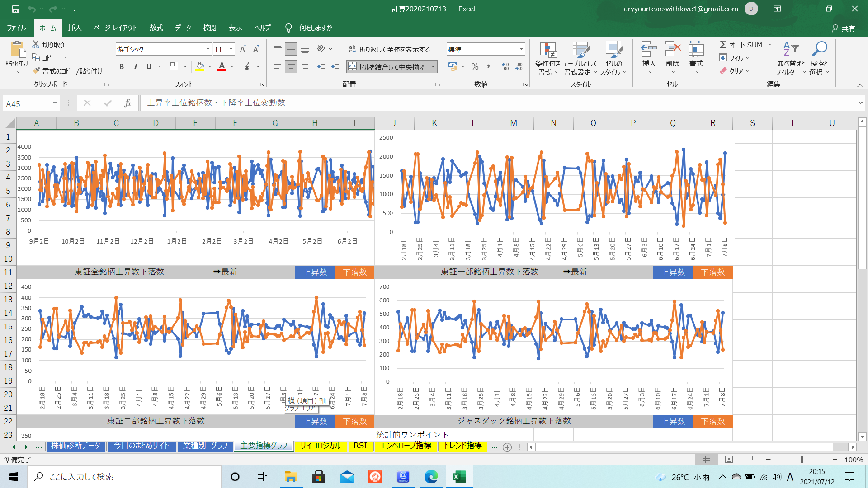Toggle Italic formatting
Screen dimensions: 868x488
(135, 66)
